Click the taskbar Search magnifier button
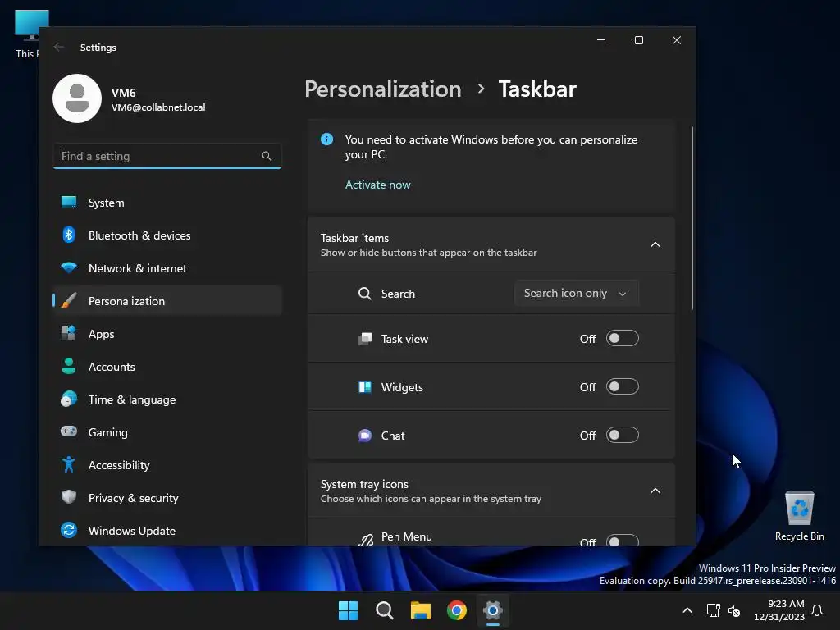The image size is (840, 630). 384,610
